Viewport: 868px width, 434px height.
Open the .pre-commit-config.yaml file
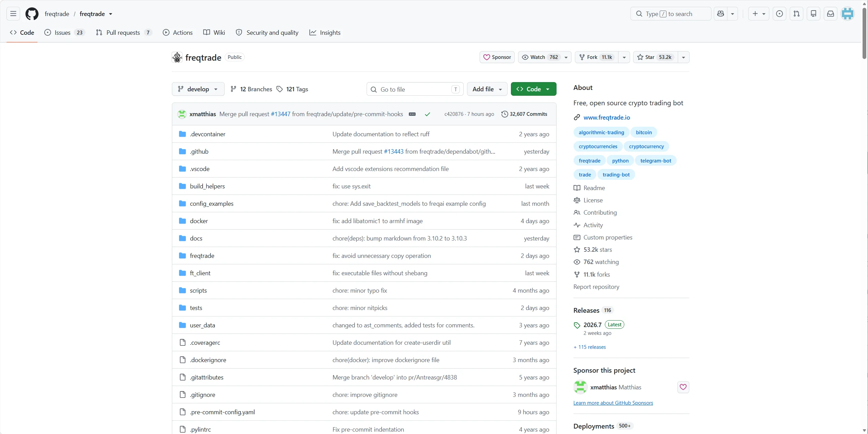222,412
